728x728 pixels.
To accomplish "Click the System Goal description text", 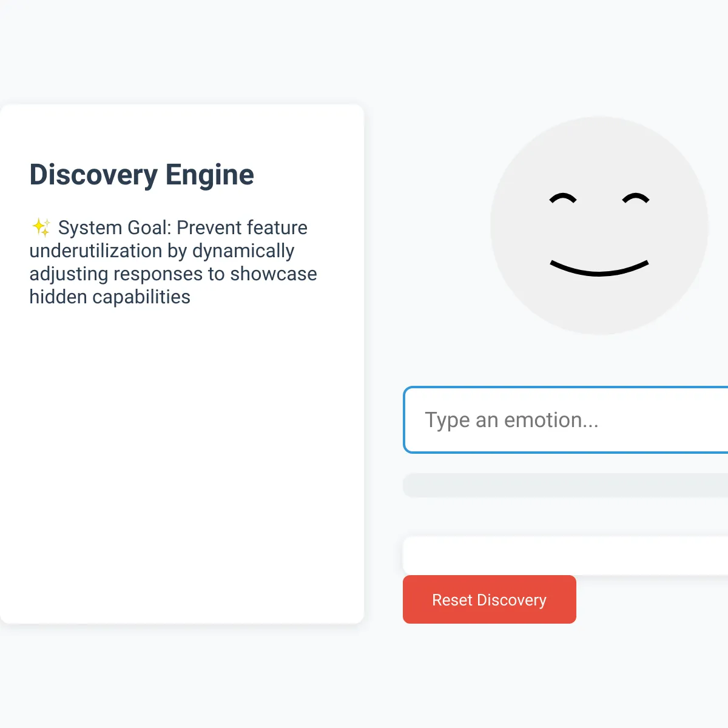I will click(x=173, y=262).
